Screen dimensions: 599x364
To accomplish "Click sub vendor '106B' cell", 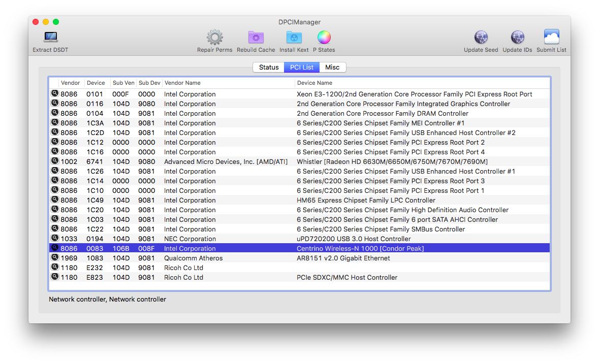I will (x=121, y=248).
